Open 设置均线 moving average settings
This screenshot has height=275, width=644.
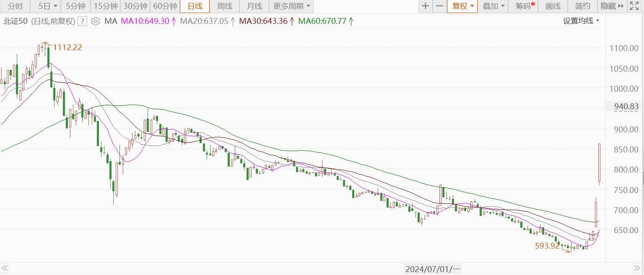click(x=581, y=21)
